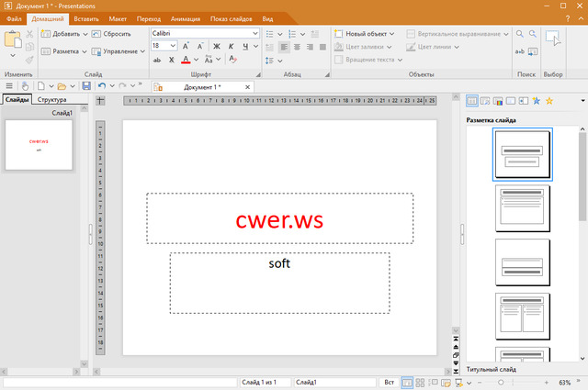Click the Новый объект button
Viewport: 588px width, 390px height.
pyautogui.click(x=362, y=34)
